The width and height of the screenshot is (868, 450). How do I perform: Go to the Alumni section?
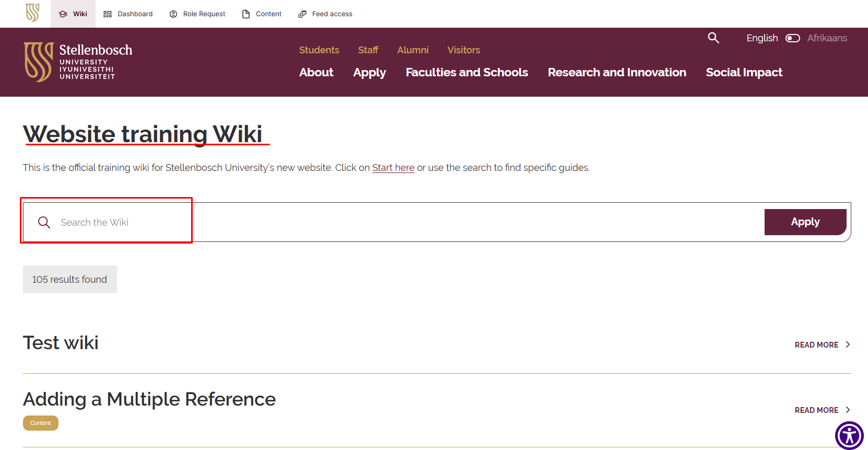[413, 50]
